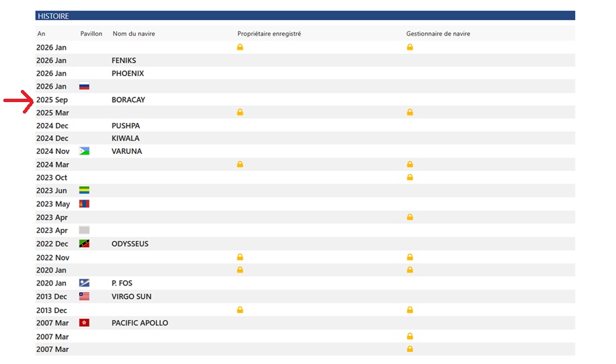Click the grey placeholder flag in 2023 Apr row
This screenshot has width=616, height=364.
pyautogui.click(x=84, y=230)
